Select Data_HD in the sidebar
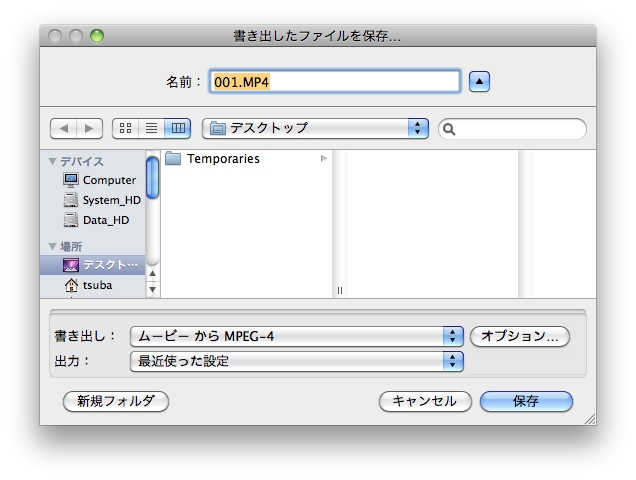This screenshot has width=636, height=480. [92, 220]
